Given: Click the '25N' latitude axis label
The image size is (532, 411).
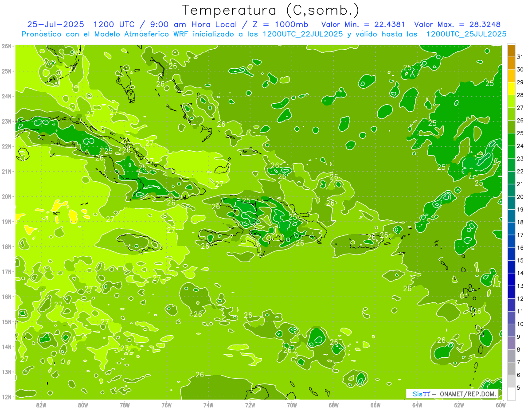Looking at the screenshot, I should [7, 71].
